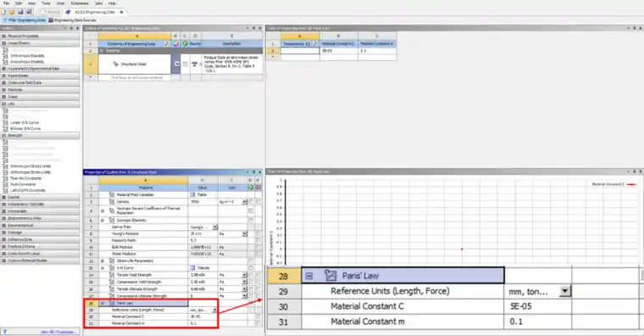This screenshot has height=336, width=644.
Task: Open Engineering Data Sources
Action: pos(73,20)
